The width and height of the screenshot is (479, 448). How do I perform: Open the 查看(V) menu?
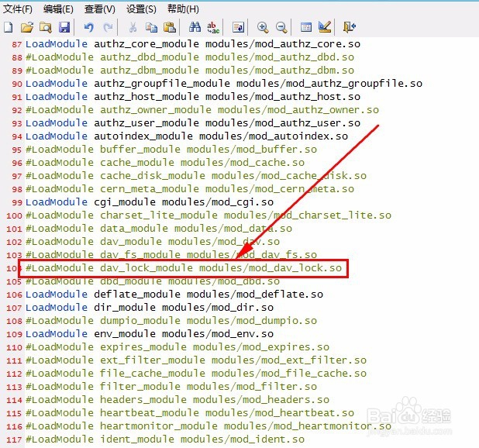(100, 9)
